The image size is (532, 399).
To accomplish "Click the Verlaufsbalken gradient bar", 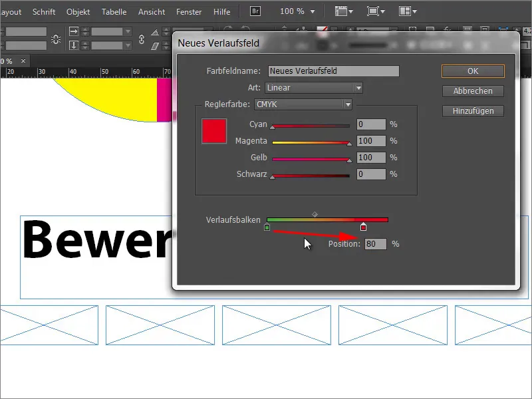I will pyautogui.click(x=327, y=220).
